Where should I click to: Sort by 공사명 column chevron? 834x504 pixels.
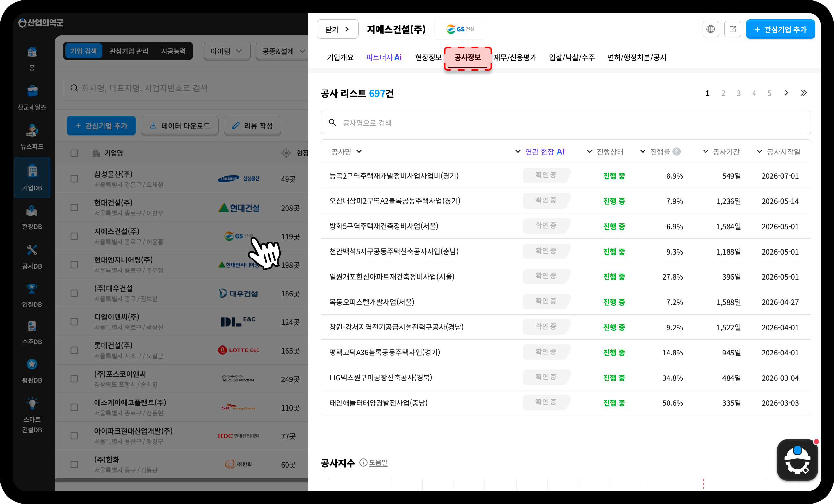(x=359, y=151)
